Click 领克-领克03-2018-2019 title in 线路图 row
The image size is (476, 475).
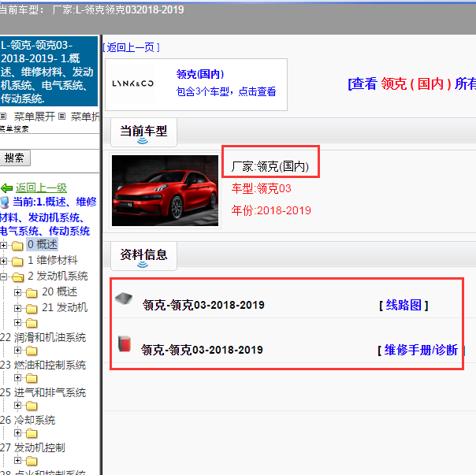(x=203, y=305)
